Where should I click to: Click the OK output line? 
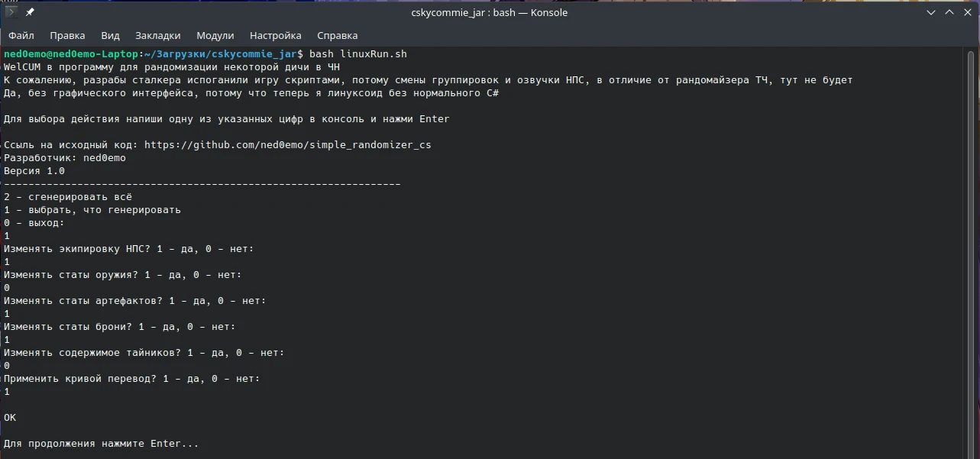(10, 418)
